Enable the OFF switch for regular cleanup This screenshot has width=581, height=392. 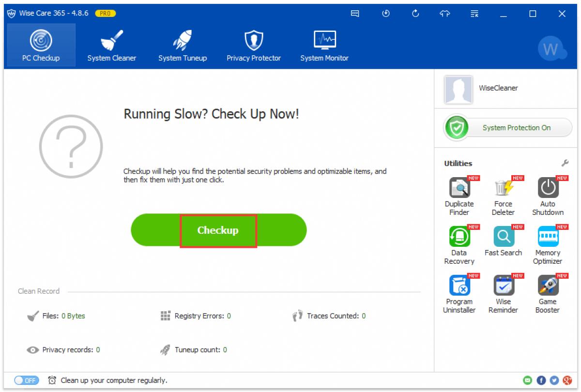click(x=26, y=380)
